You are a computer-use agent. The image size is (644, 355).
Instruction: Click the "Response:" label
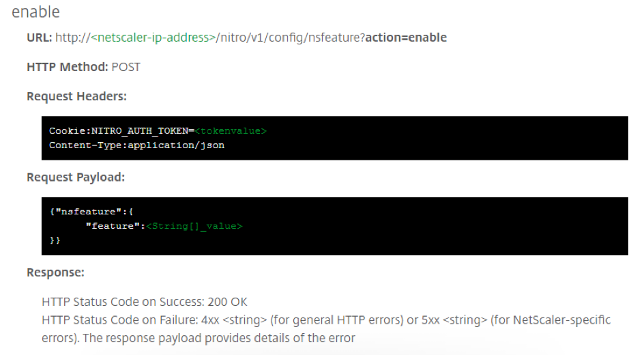55,272
